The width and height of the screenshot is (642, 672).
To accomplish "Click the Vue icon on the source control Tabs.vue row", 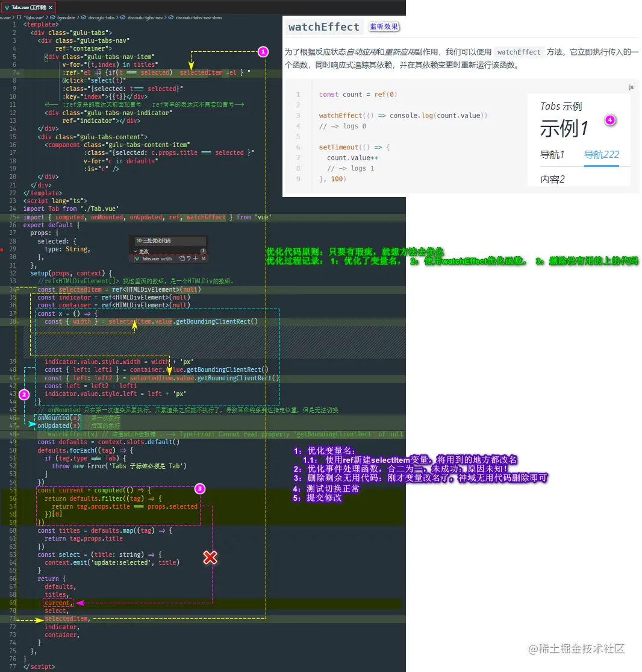I will [137, 259].
